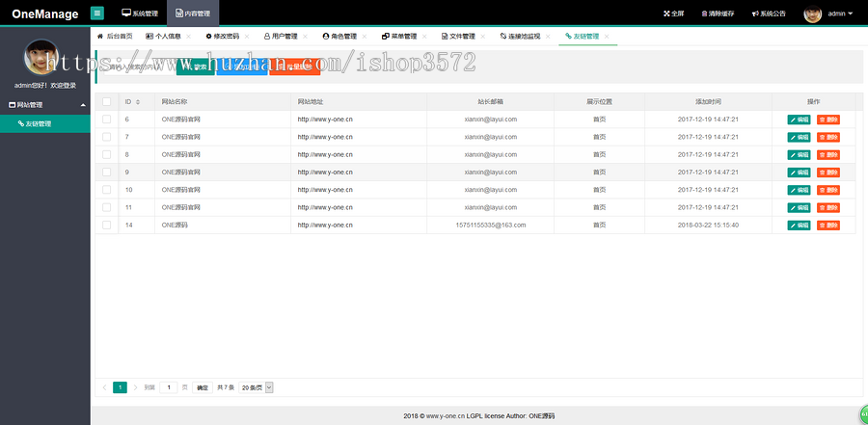The height and width of the screenshot is (425, 868).
Task: Switch to the 修改密码 tab
Action: coord(223,36)
